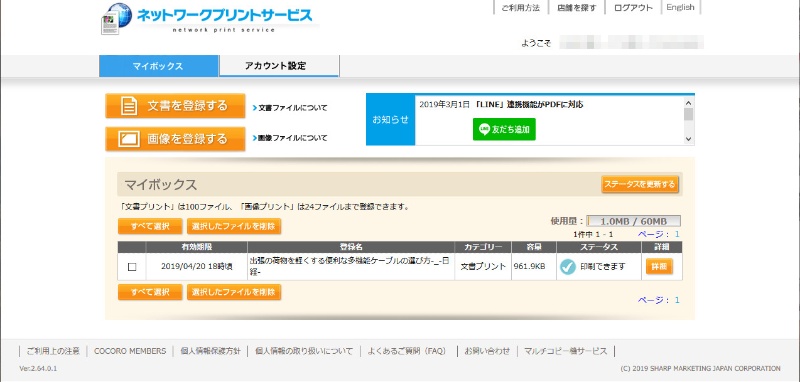800x382 pixels.
Task: Open 店舗を探す in top menu
Action: pyautogui.click(x=577, y=8)
